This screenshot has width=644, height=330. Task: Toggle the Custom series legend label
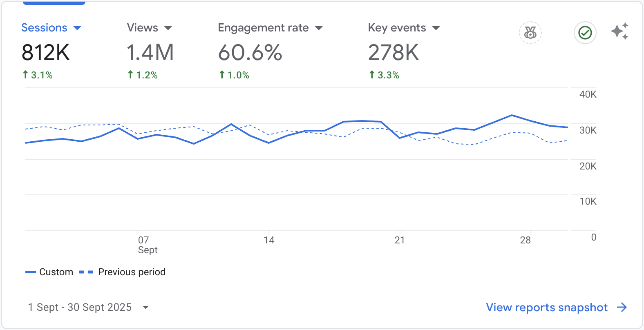coord(56,272)
